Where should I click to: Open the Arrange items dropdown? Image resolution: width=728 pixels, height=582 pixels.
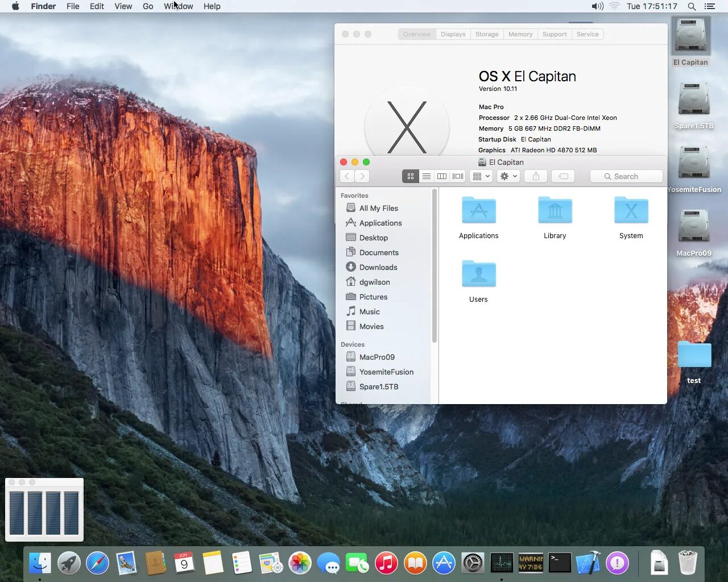(481, 176)
